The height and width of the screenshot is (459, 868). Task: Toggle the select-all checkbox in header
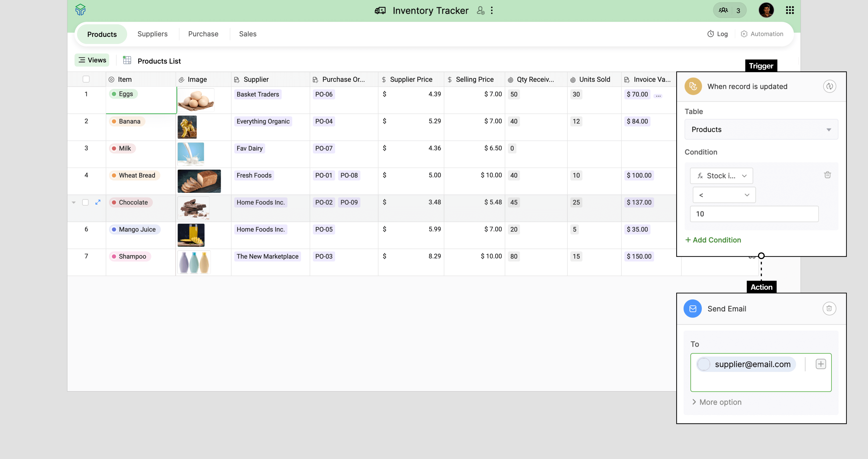tap(86, 79)
